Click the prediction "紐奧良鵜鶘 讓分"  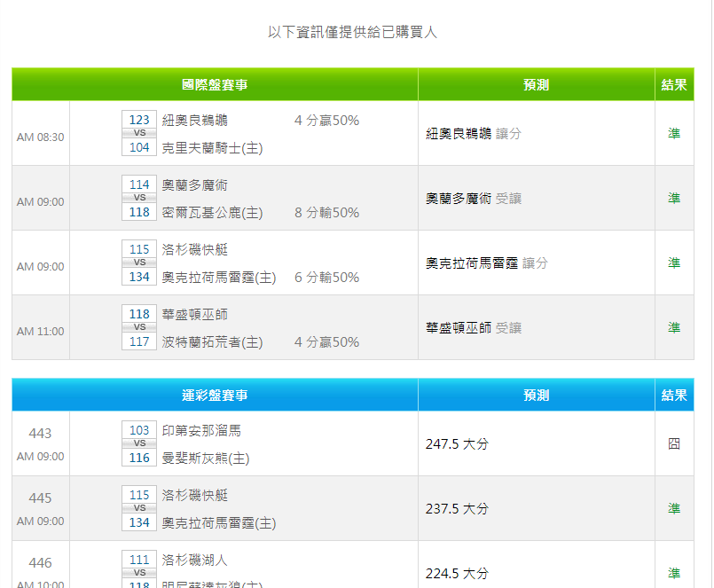[474, 133]
